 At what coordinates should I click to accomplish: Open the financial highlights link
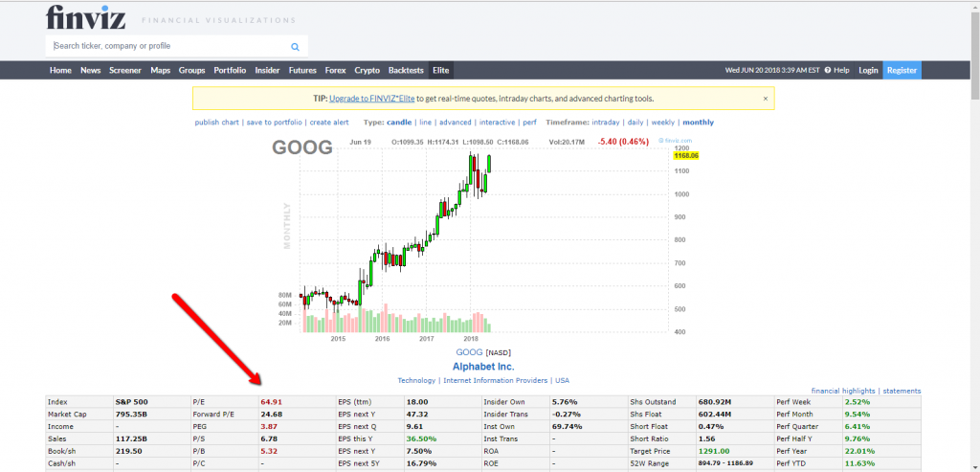(843, 391)
